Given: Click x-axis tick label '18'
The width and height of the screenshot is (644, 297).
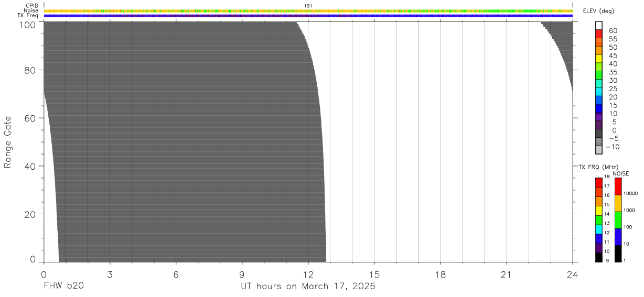Looking at the screenshot, I should (441, 274).
